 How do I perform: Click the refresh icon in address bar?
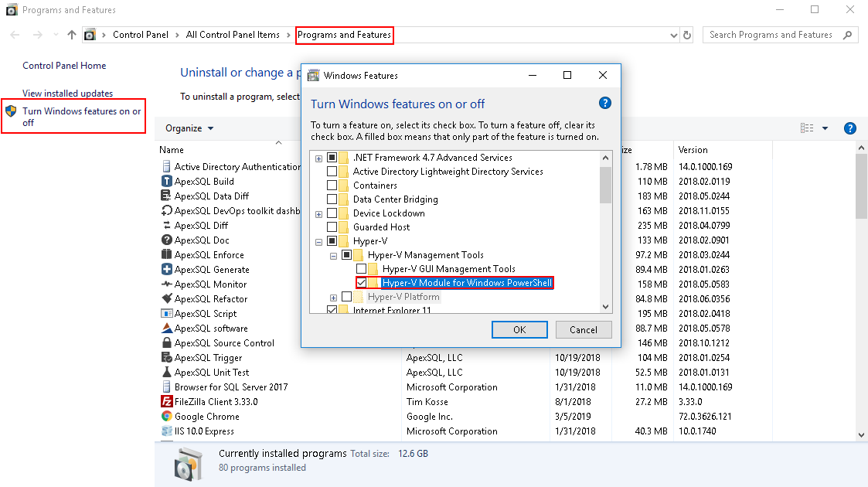(x=687, y=35)
